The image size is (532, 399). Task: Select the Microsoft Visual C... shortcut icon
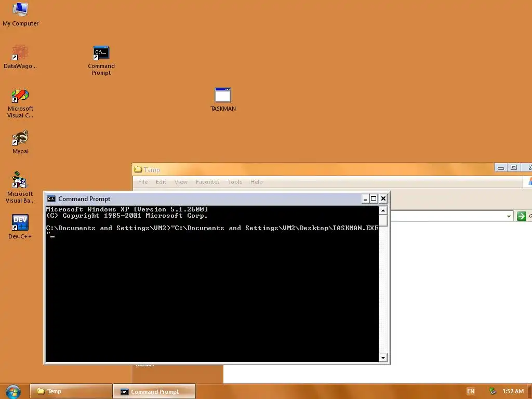(x=20, y=103)
